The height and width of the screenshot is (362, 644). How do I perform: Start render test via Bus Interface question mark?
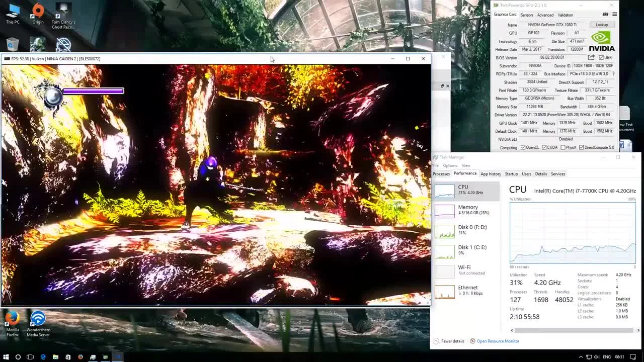click(613, 74)
